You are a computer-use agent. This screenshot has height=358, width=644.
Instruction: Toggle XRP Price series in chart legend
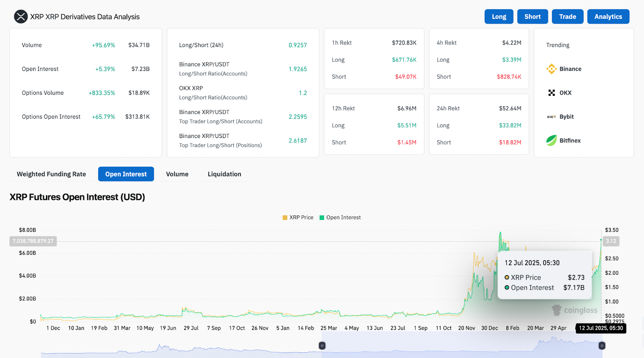pyautogui.click(x=298, y=218)
